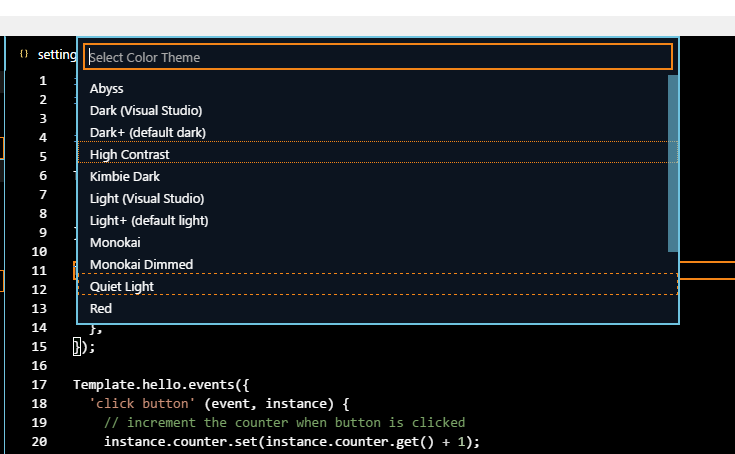The width and height of the screenshot is (735, 454).
Task: Select the Red color theme
Action: [x=101, y=309]
